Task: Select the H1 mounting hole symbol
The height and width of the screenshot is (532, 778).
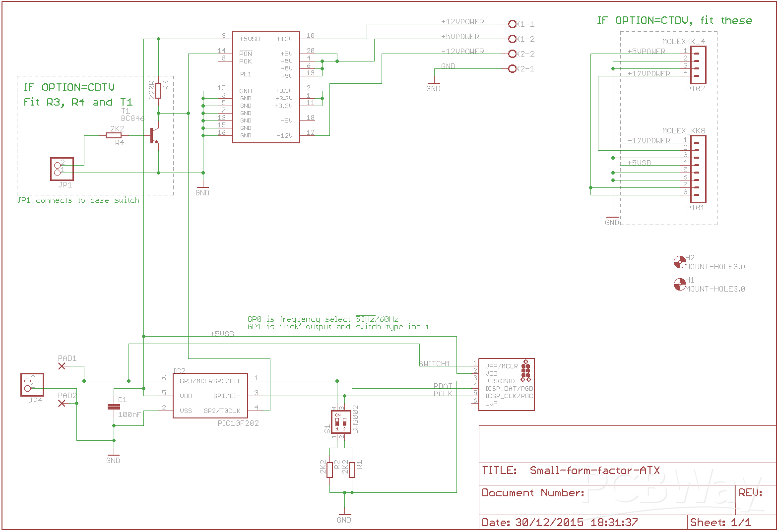Action: click(x=680, y=284)
